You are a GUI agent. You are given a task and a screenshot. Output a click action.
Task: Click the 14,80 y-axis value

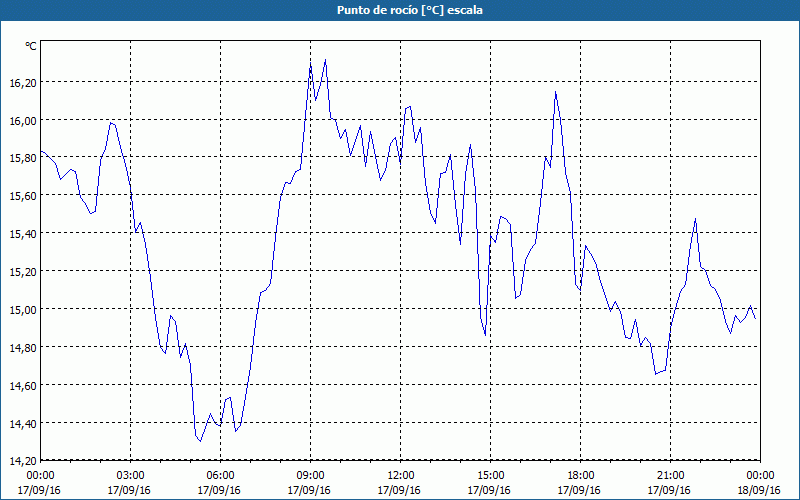23,347
